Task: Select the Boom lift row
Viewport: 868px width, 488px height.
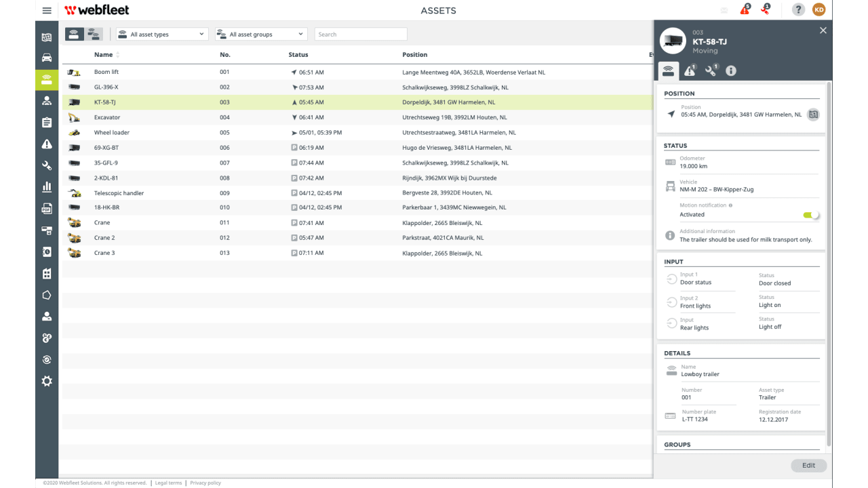Action: (357, 72)
